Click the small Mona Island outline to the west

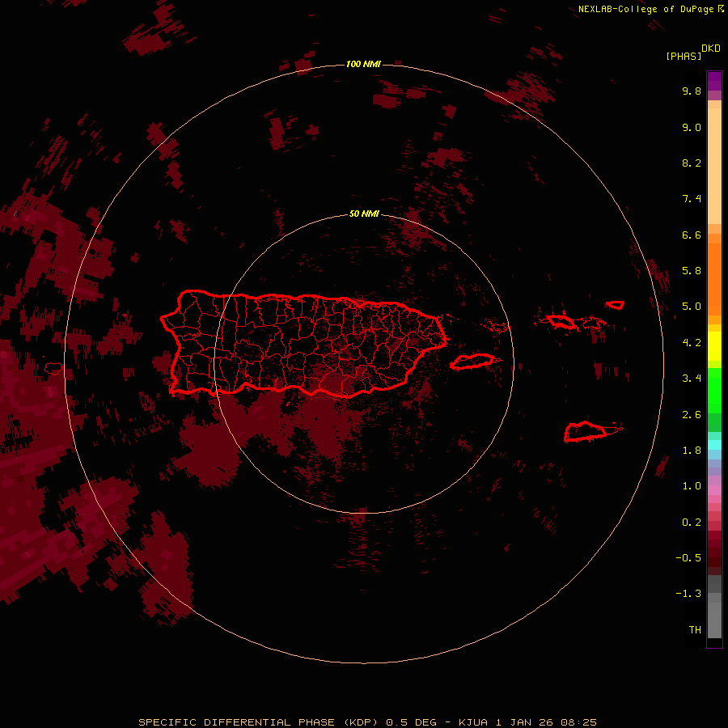(53, 369)
